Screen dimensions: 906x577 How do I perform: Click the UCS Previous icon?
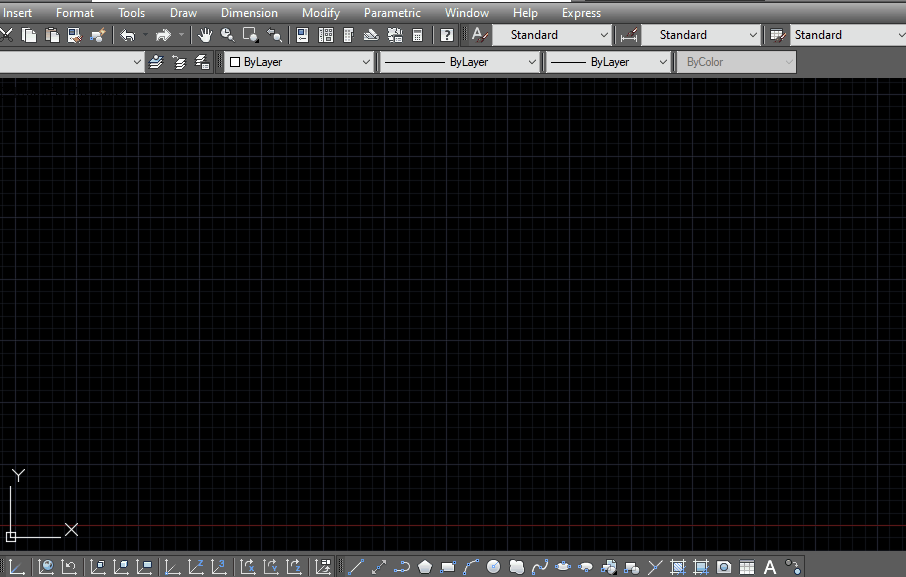pos(69,567)
